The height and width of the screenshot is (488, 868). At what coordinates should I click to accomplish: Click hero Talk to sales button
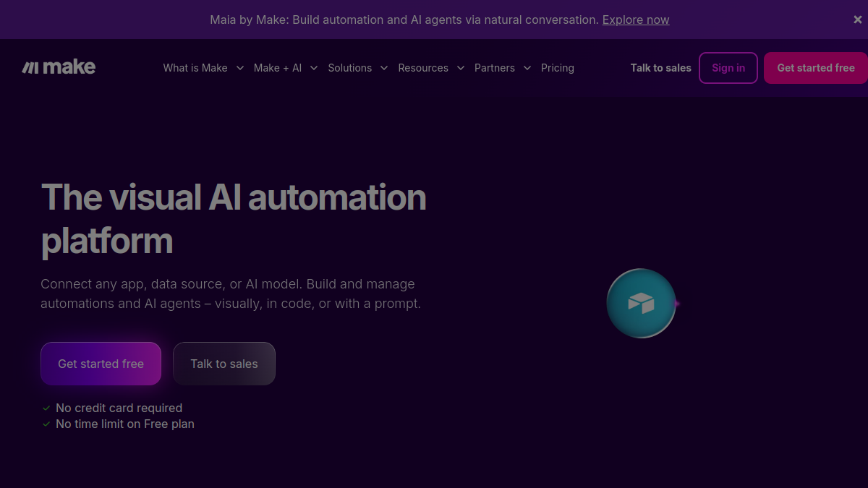tap(224, 364)
